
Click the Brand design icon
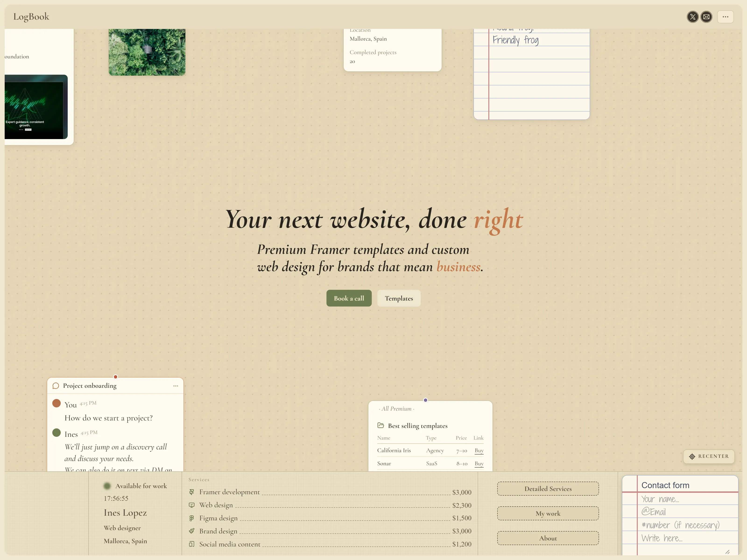(x=191, y=531)
